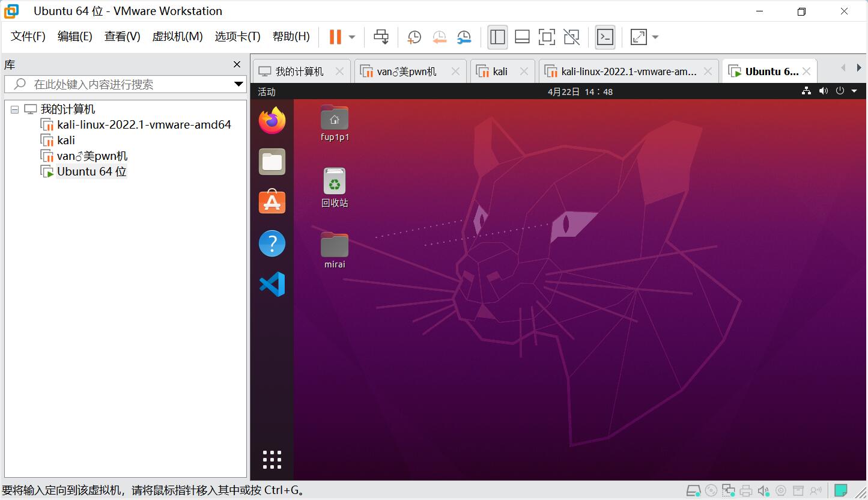Send Ctrl+Alt+Del to the VM
The image size is (868, 500).
click(381, 37)
